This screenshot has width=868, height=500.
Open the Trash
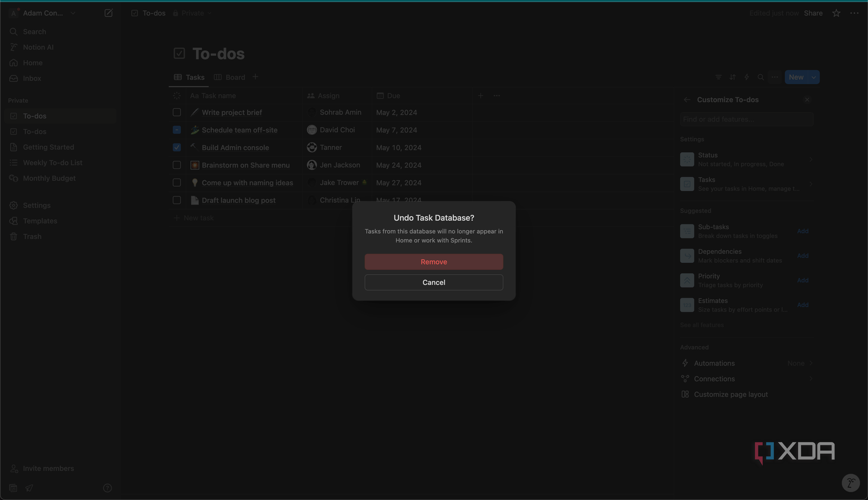[x=32, y=236]
